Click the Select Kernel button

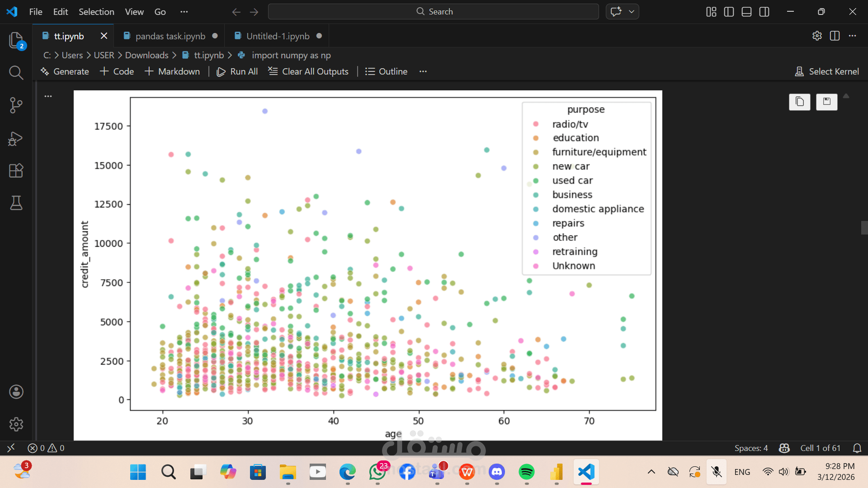[x=827, y=71]
